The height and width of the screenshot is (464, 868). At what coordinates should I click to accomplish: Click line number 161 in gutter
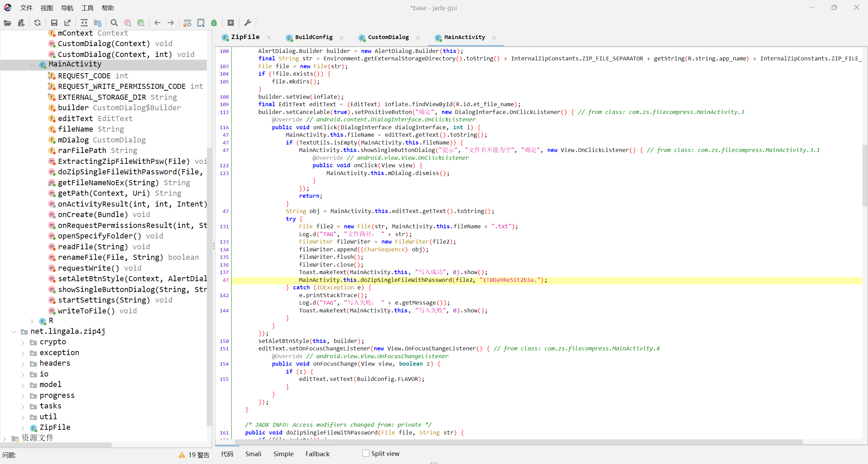point(224,432)
